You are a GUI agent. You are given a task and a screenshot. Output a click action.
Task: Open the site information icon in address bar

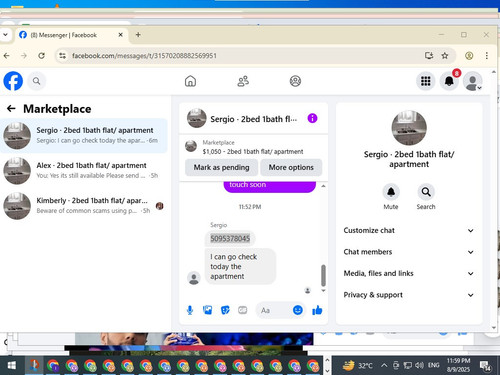(x=62, y=56)
